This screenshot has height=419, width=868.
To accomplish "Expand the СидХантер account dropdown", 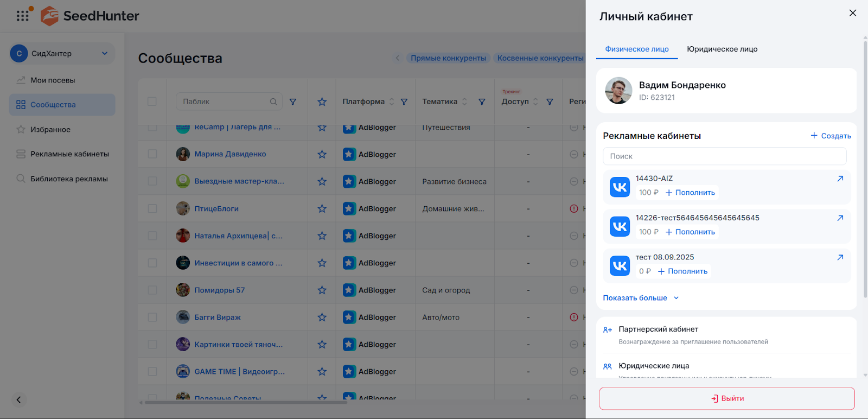I will (105, 53).
